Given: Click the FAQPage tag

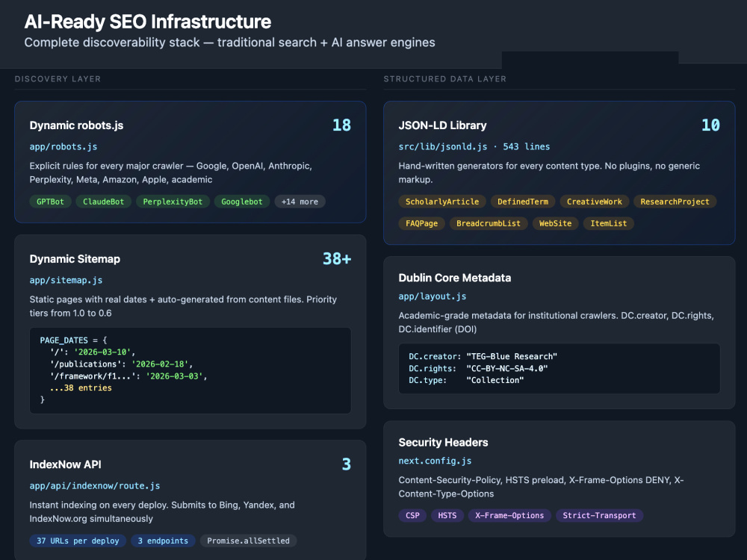Looking at the screenshot, I should click(421, 223).
